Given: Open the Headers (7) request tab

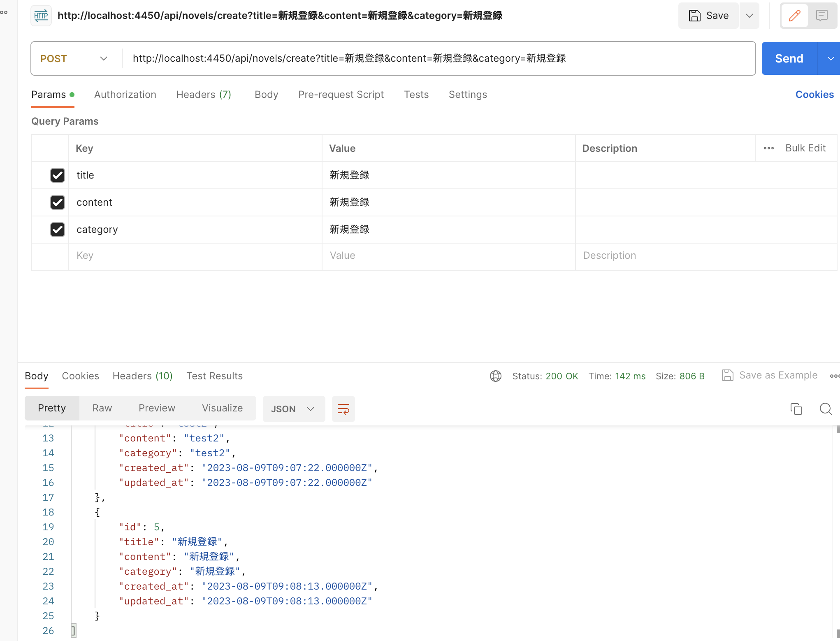Looking at the screenshot, I should click(x=203, y=95).
